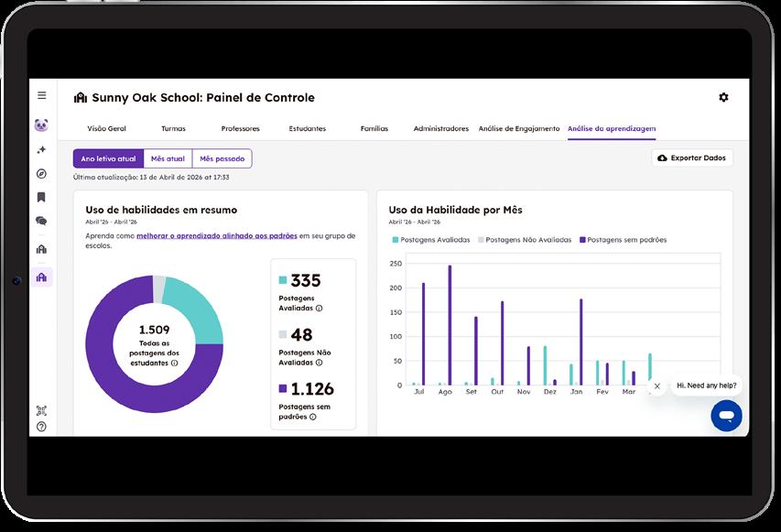Viewport: 781px width, 532px height.
Task: Switch period to Mês passado
Action: (222, 158)
